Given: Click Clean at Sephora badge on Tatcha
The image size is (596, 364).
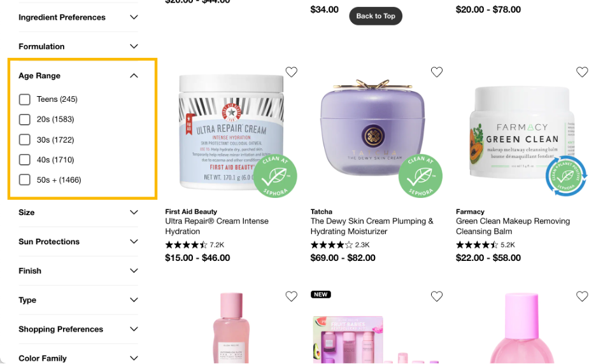Looking at the screenshot, I should 420,176.
